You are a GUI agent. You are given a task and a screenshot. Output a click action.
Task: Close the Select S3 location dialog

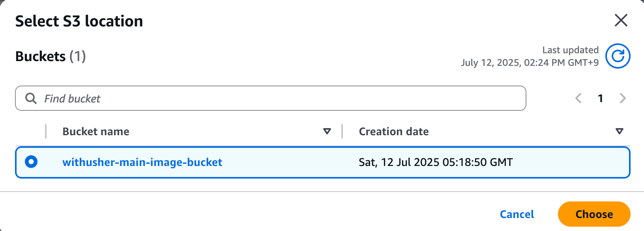621,20
